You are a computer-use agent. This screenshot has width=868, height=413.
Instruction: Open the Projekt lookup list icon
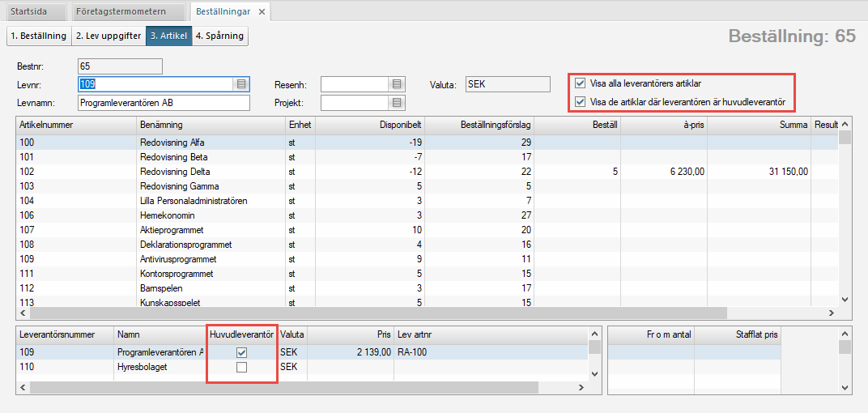pyautogui.click(x=396, y=102)
